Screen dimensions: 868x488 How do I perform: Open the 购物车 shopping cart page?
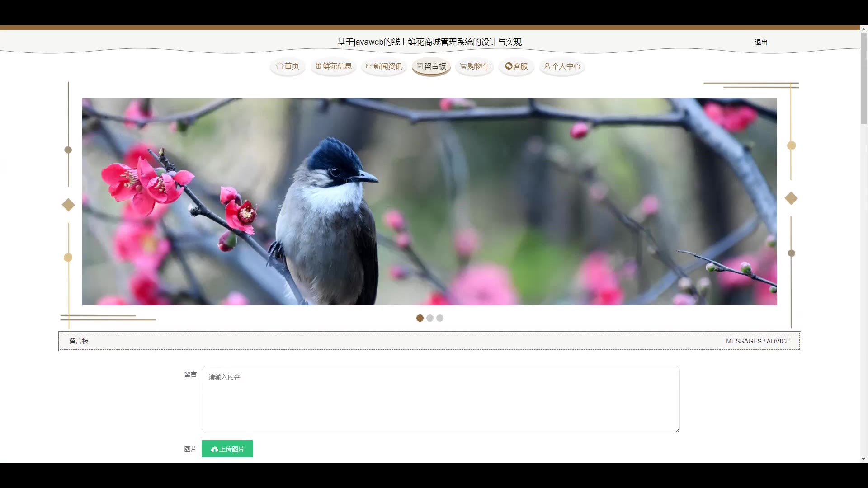(x=474, y=66)
